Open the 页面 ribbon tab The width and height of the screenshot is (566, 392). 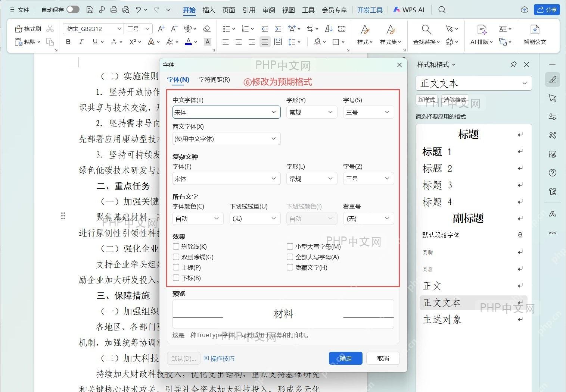[x=228, y=10]
